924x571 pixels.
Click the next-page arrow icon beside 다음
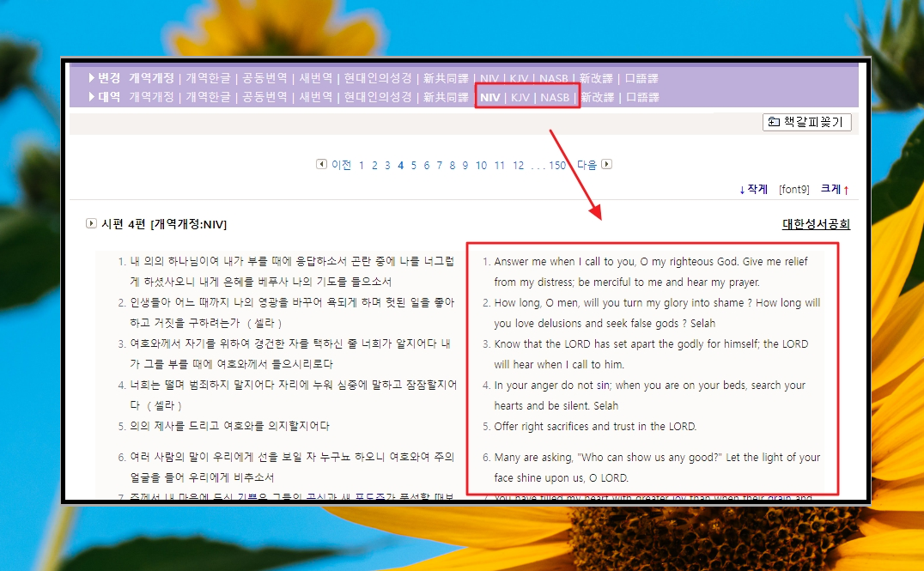606,164
